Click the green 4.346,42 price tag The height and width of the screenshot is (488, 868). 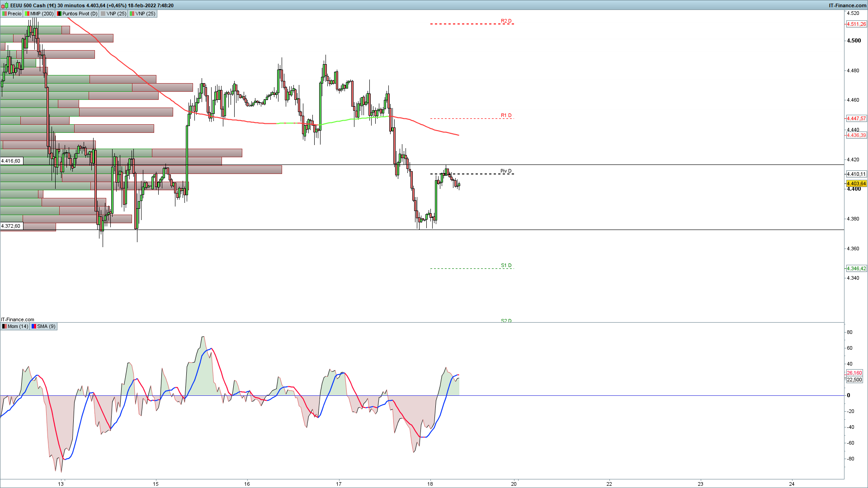pos(856,268)
